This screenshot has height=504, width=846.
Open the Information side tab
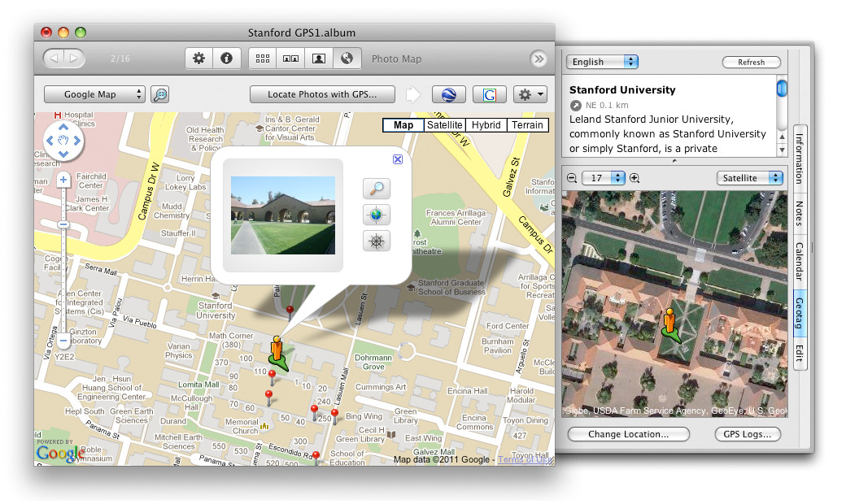coord(800,159)
